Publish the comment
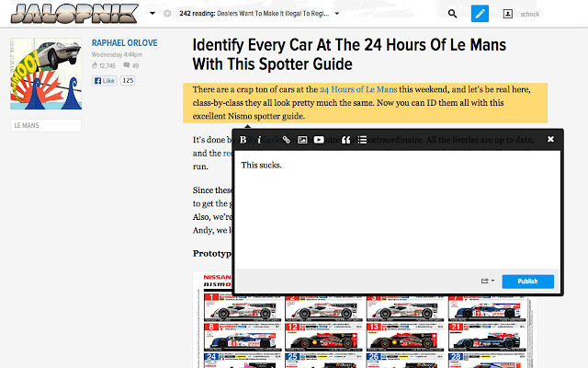This screenshot has width=588, height=368. click(527, 282)
